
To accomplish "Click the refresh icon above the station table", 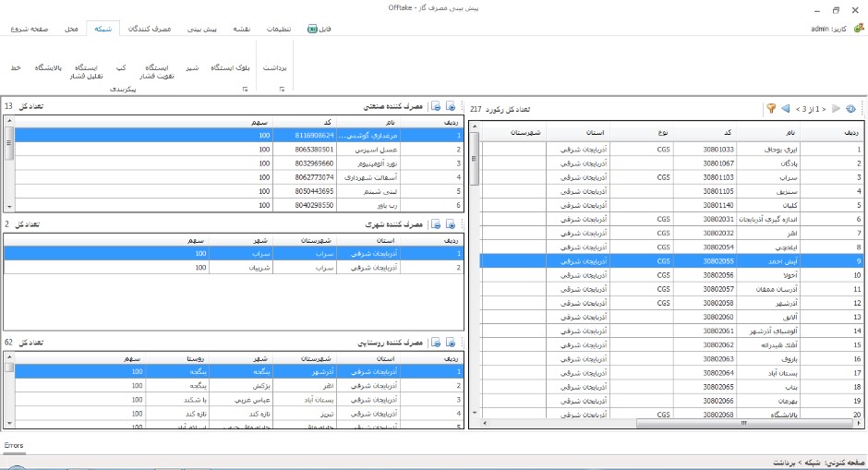I will 850,109.
